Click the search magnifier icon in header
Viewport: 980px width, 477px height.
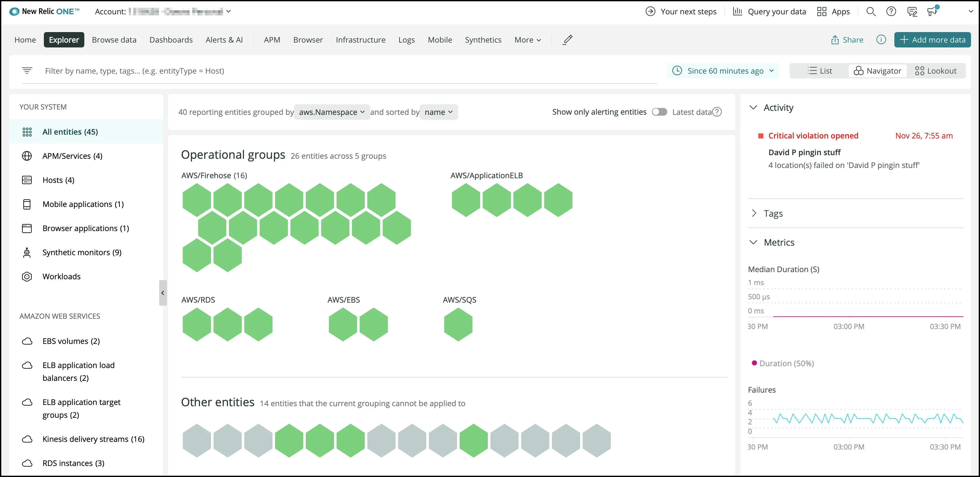(871, 12)
